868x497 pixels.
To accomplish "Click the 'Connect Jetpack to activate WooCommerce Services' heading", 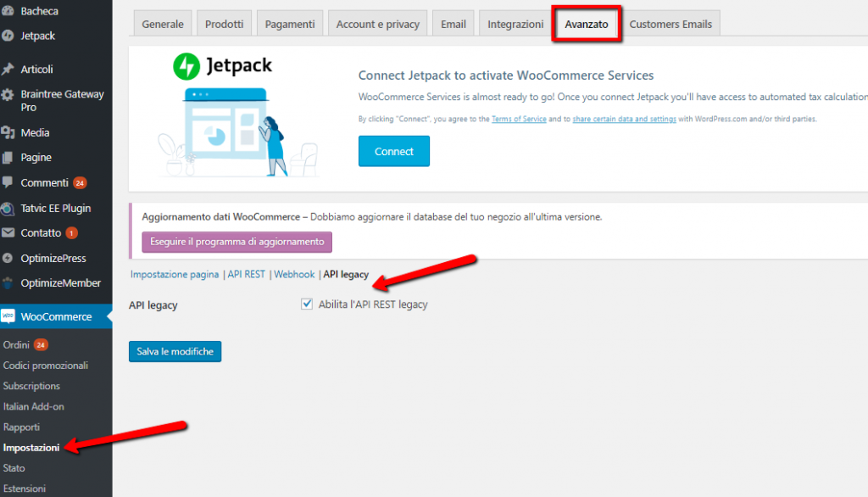I will 506,75.
